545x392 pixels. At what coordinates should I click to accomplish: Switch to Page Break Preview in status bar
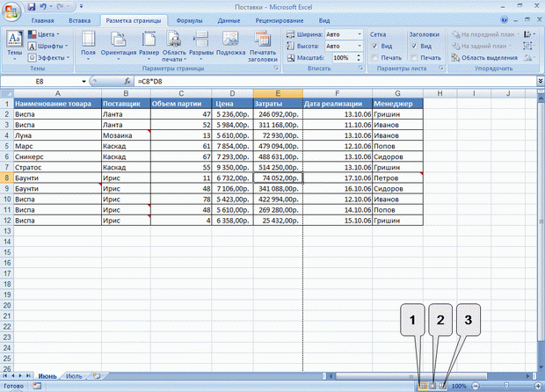(442, 386)
